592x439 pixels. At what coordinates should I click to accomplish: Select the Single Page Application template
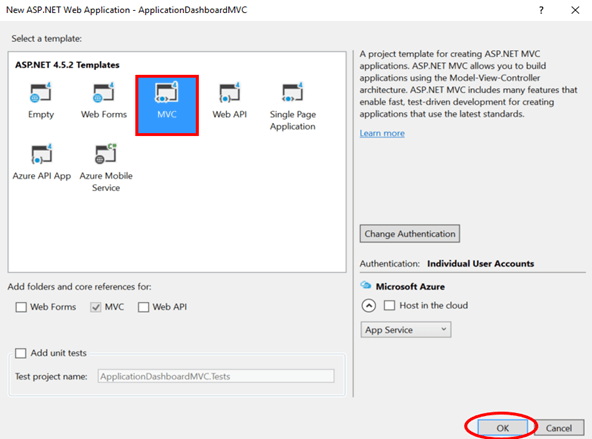(x=293, y=105)
